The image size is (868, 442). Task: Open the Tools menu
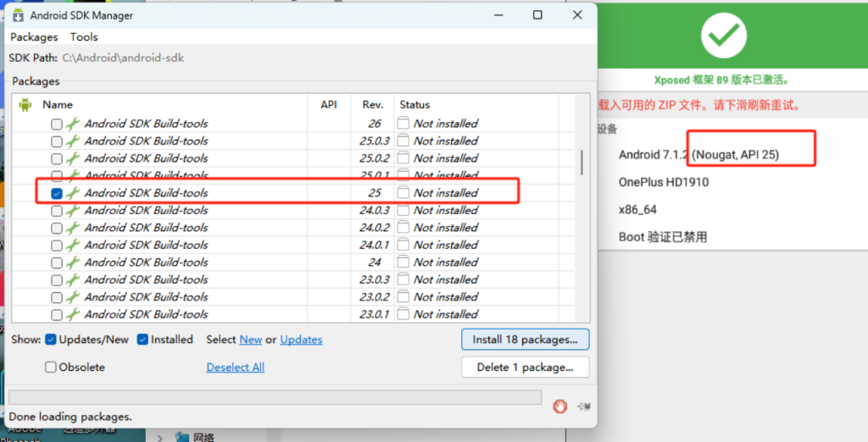(x=84, y=37)
